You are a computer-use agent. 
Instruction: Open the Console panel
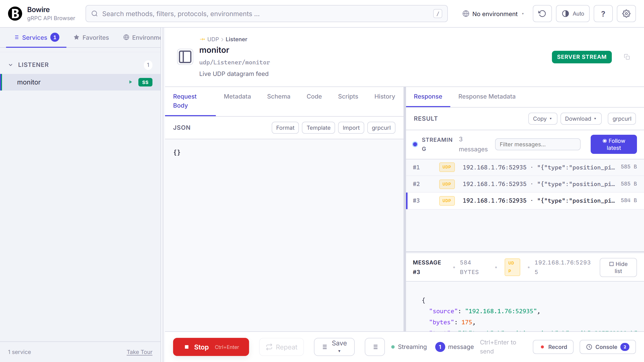tap(608, 347)
